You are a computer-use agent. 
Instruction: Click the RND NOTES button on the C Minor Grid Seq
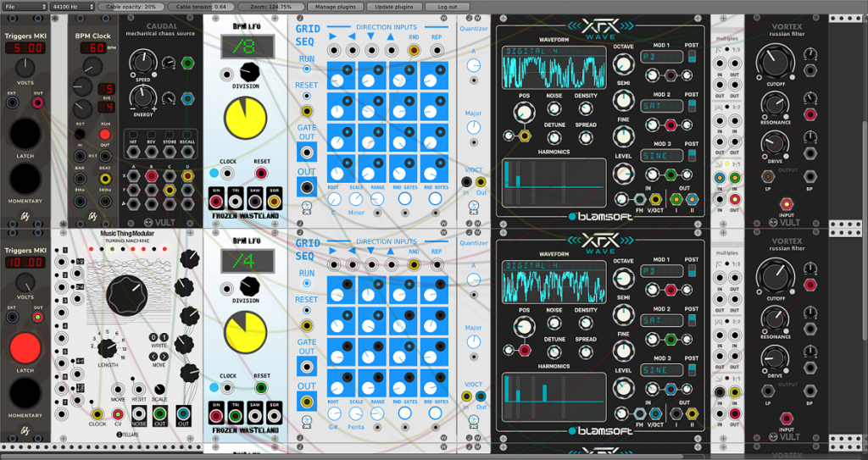[435, 199]
